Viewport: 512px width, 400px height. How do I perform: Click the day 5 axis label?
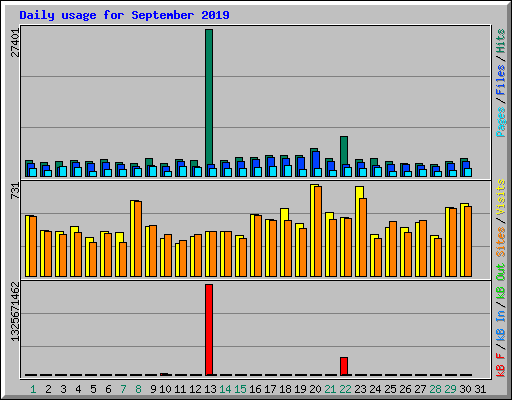[x=93, y=389]
